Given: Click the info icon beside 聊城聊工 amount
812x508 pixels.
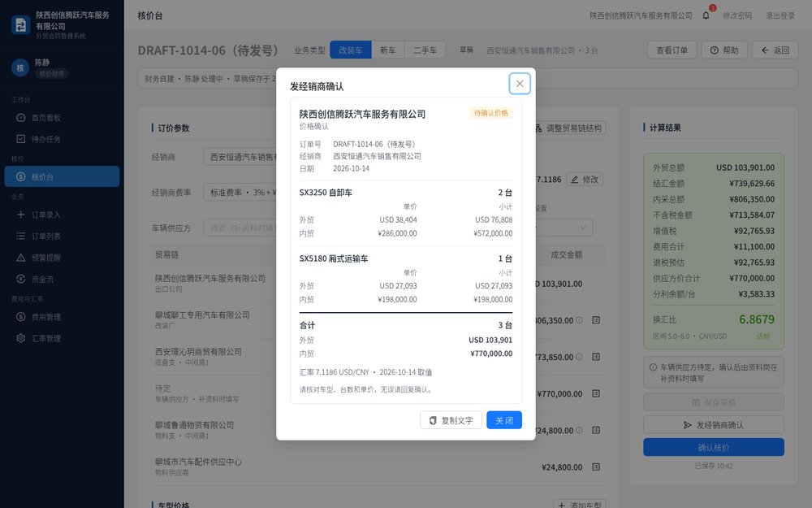Looking at the screenshot, I should click(x=579, y=320).
